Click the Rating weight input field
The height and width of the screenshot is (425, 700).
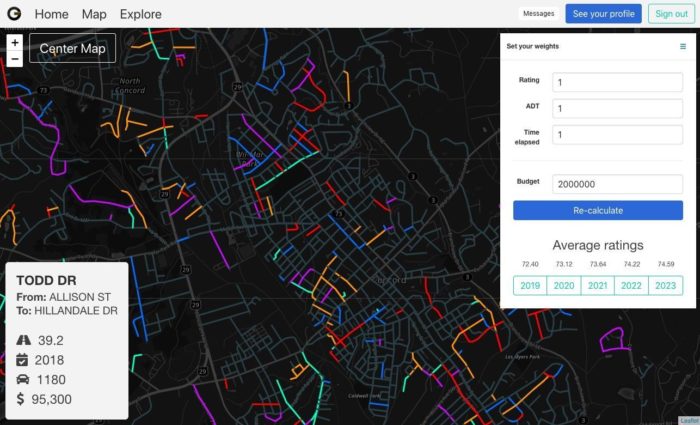(617, 82)
